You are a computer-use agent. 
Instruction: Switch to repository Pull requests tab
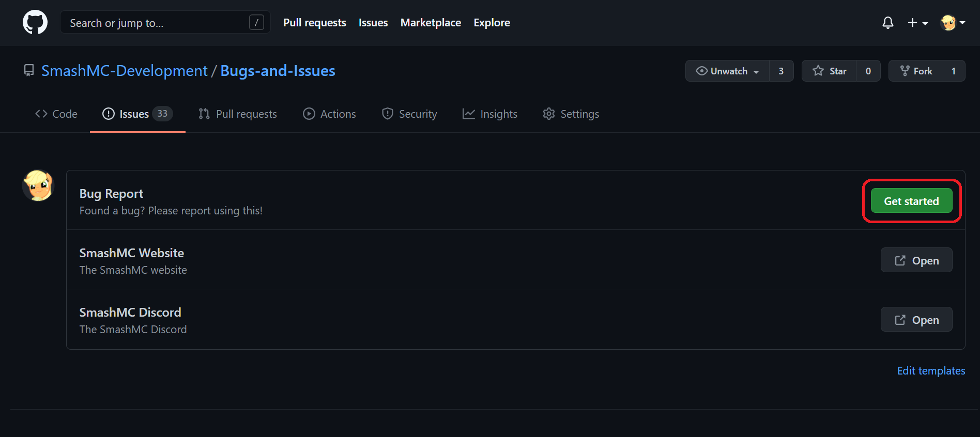(238, 114)
